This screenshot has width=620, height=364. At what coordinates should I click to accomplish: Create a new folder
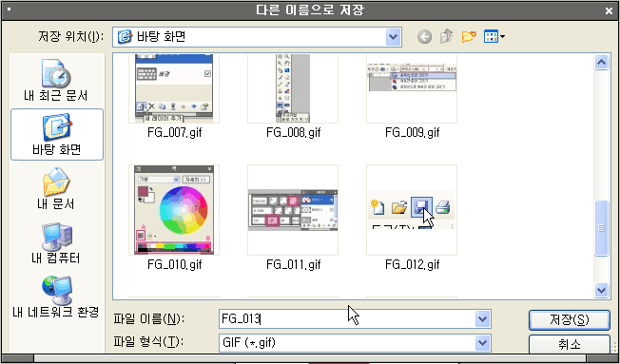(469, 37)
